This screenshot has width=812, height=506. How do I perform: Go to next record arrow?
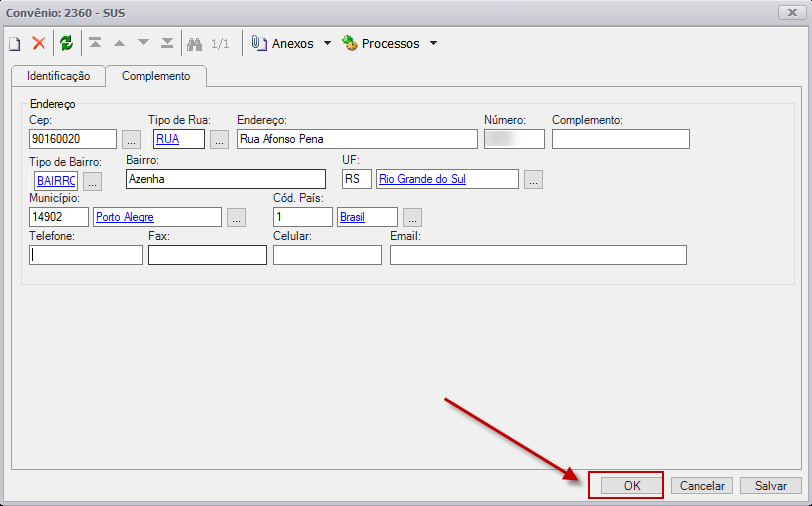[143, 42]
